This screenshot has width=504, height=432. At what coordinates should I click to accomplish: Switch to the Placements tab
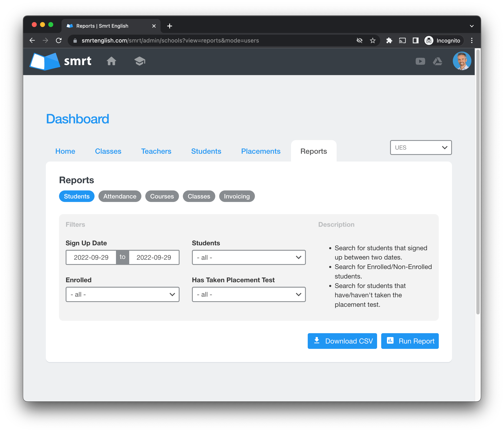(260, 151)
